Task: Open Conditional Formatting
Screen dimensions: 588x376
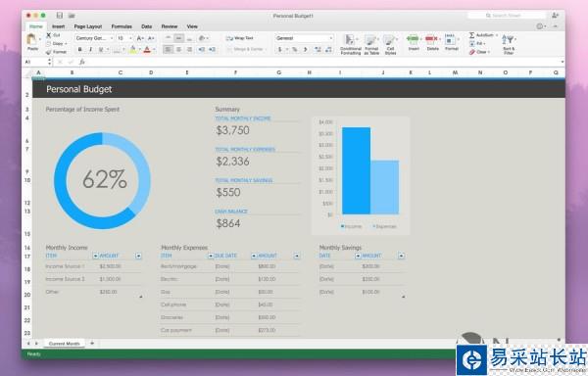Action: pos(350,44)
